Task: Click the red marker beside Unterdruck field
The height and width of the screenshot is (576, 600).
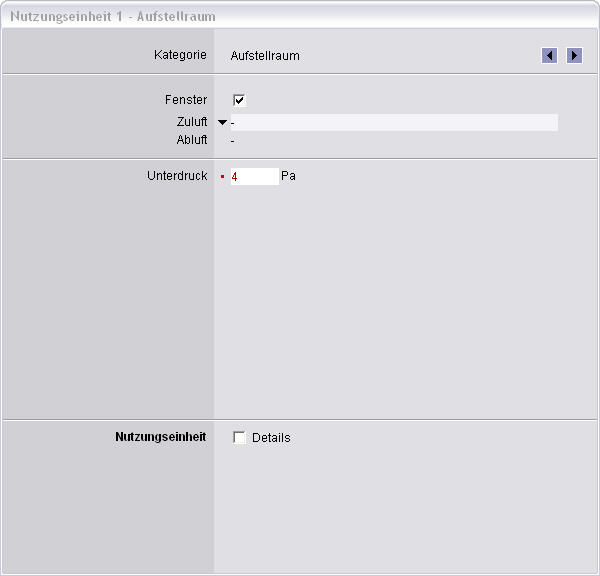Action: point(223,177)
